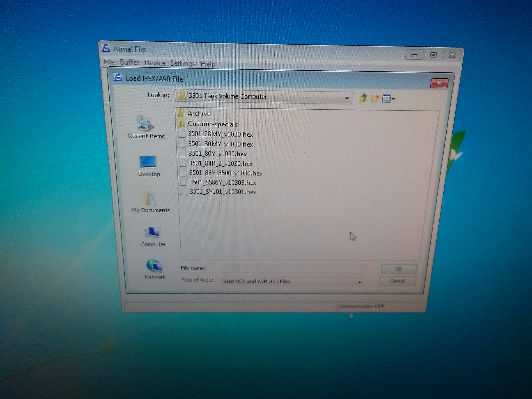
Task: Open the Help menu
Action: pos(208,64)
